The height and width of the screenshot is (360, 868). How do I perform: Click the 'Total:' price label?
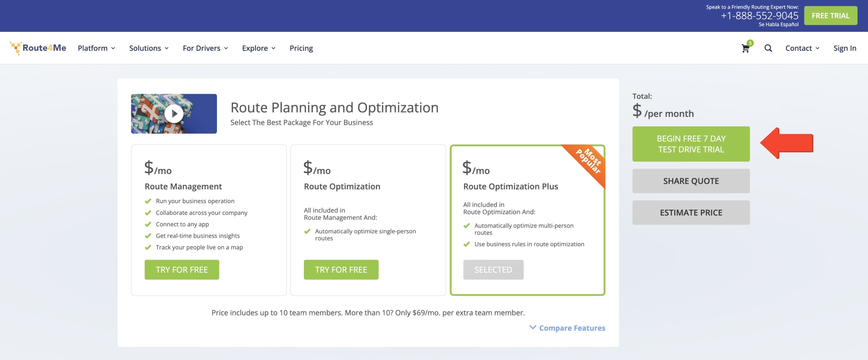[x=642, y=96]
